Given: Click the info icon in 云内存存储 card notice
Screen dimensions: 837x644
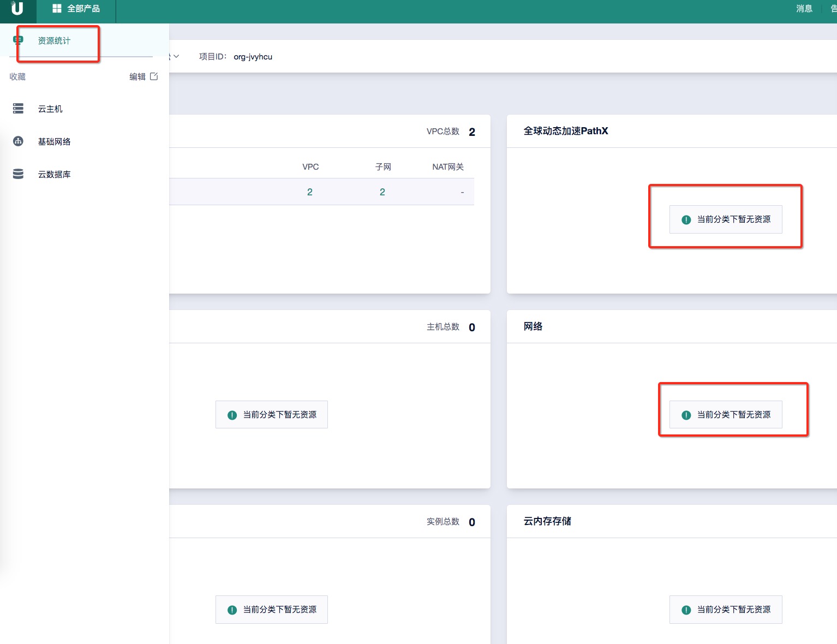Looking at the screenshot, I should pyautogui.click(x=686, y=610).
